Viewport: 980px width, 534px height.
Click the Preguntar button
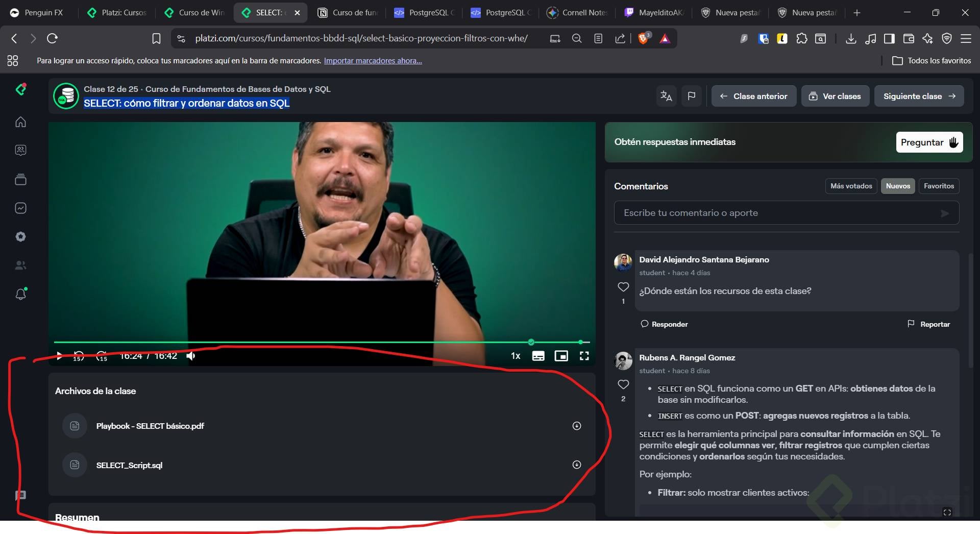click(x=929, y=142)
